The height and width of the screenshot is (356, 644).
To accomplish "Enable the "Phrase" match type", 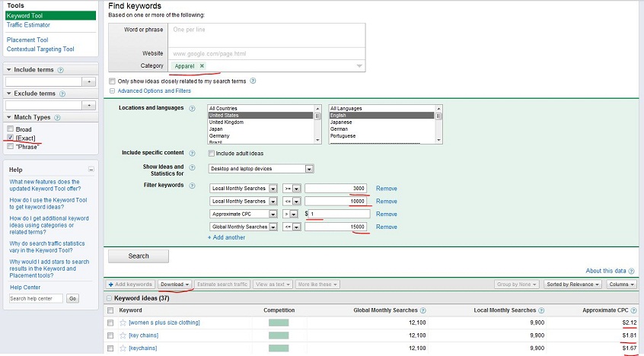I will pyautogui.click(x=10, y=146).
